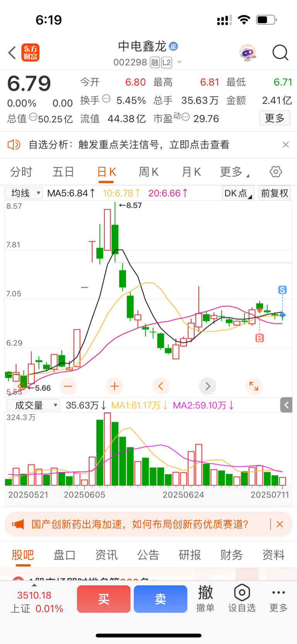Open the bottom 更多 three-dots menu

pos(278,599)
